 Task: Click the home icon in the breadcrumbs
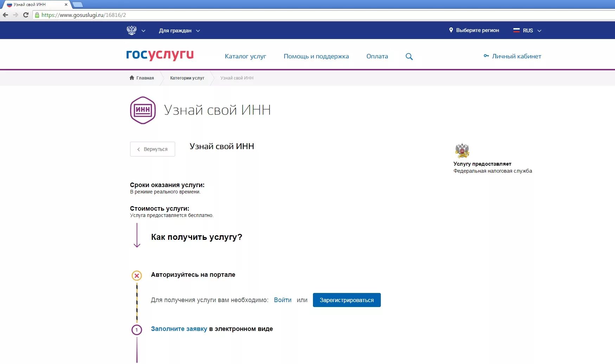click(132, 78)
